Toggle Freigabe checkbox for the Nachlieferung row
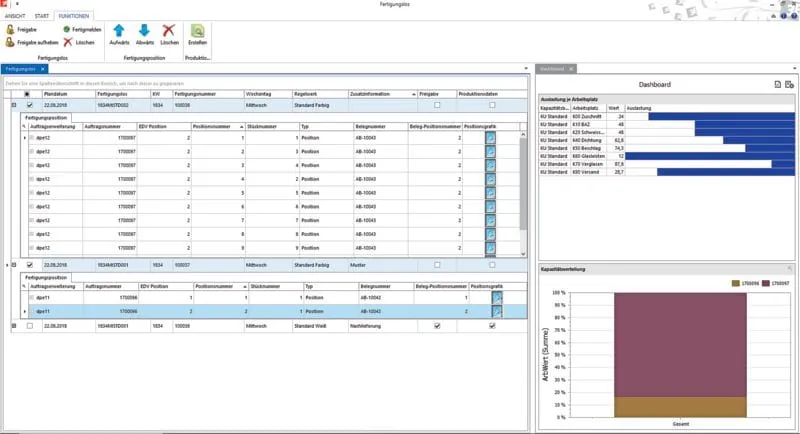This screenshot has height=434, width=800. coord(436,326)
